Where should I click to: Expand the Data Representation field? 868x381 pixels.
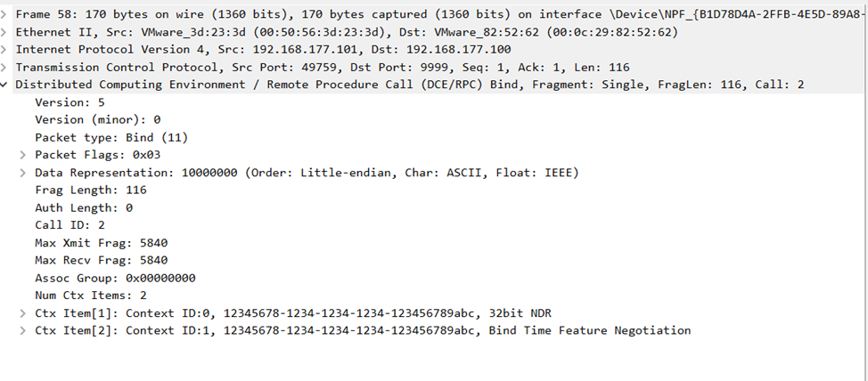point(23,173)
